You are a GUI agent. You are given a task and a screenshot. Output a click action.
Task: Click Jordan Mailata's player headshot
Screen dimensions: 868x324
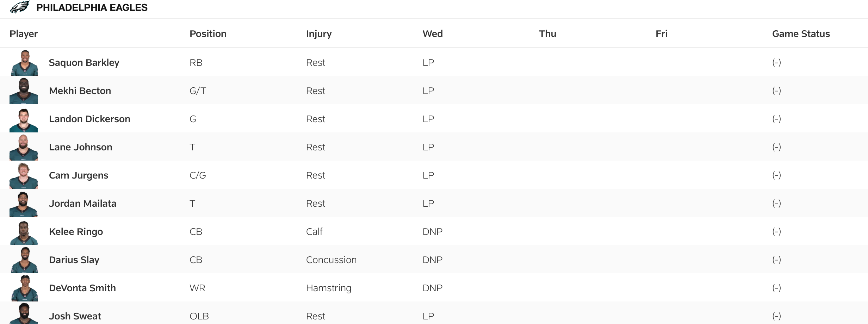tap(24, 204)
